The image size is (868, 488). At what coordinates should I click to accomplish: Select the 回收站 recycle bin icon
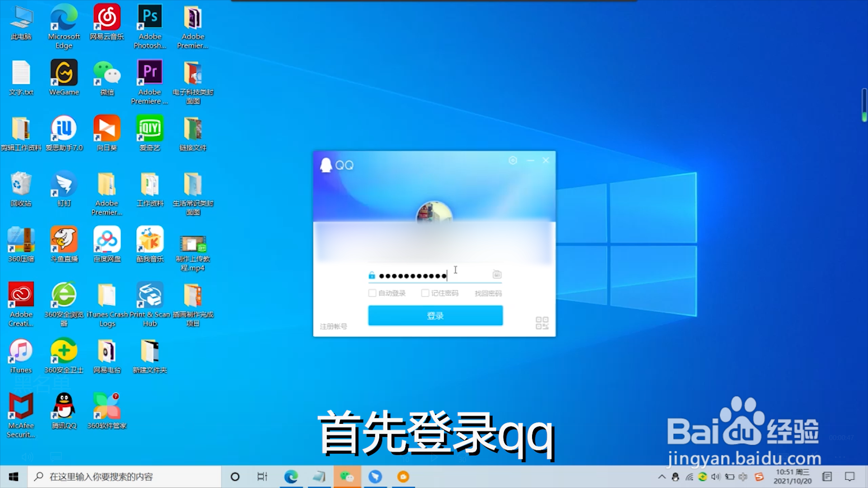pyautogui.click(x=21, y=189)
